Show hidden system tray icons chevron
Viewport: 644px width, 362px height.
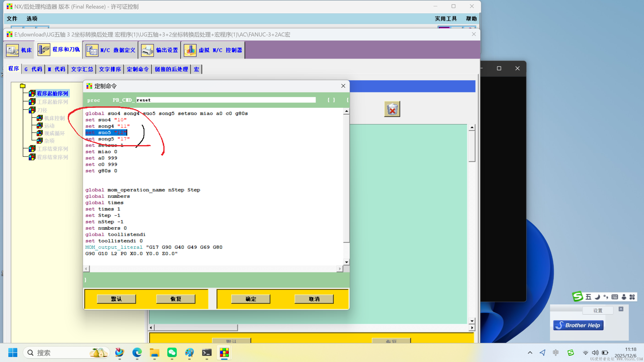(x=530, y=352)
